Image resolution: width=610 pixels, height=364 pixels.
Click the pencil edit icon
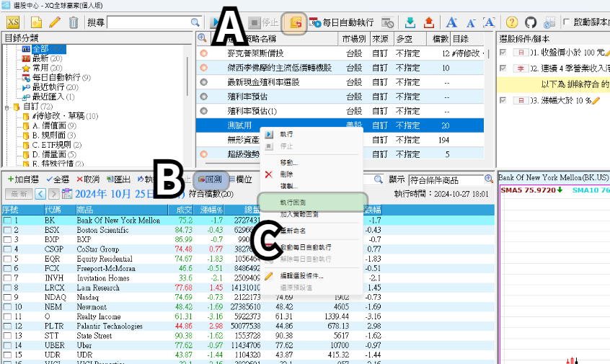click(55, 23)
